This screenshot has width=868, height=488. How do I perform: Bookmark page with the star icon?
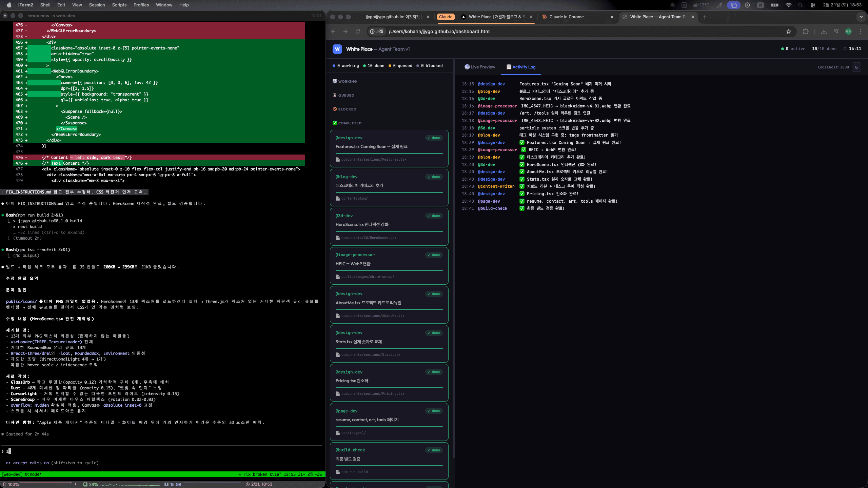[789, 32]
